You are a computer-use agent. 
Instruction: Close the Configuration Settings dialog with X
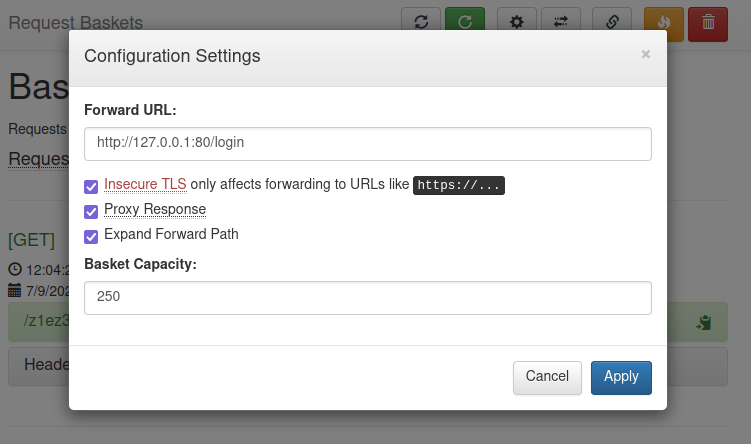[645, 55]
